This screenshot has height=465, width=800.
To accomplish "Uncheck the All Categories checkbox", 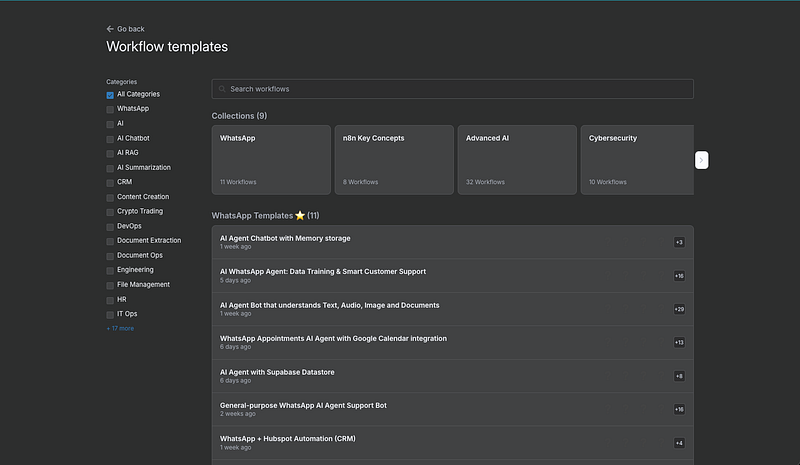I will [x=110, y=95].
